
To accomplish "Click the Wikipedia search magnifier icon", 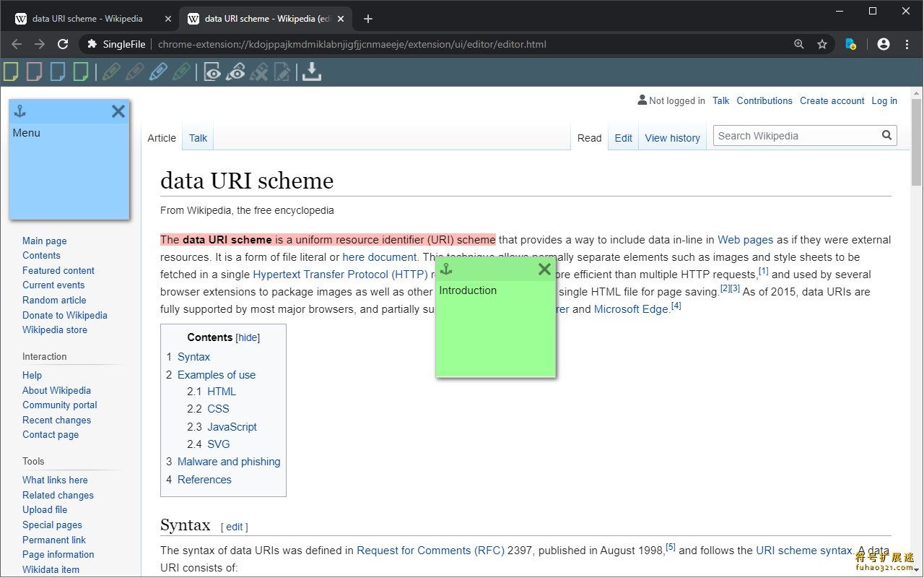I will pos(886,135).
